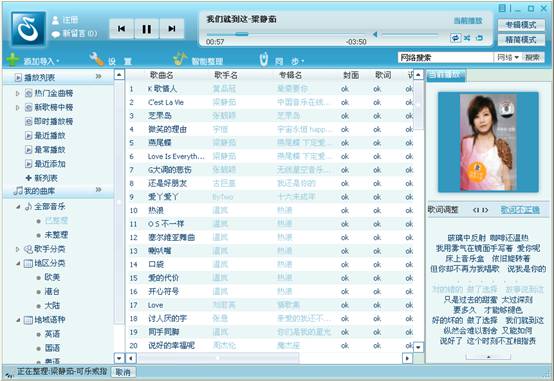Select the 欧美 region item
554x381 pixels.
52,277
